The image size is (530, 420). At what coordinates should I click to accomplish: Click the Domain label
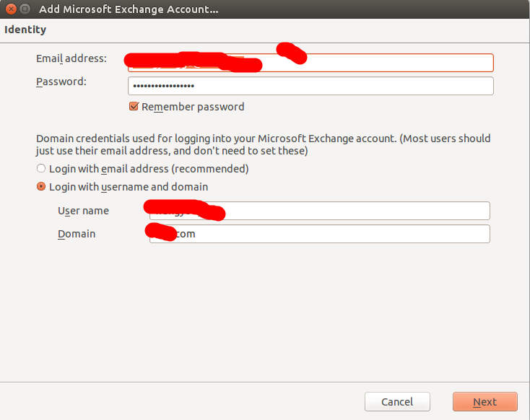(77, 234)
